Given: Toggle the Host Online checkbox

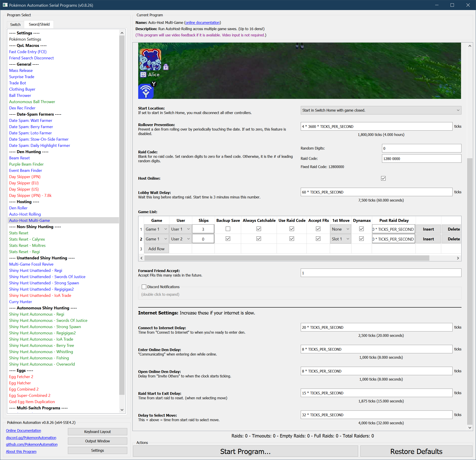Looking at the screenshot, I should [x=383, y=178].
